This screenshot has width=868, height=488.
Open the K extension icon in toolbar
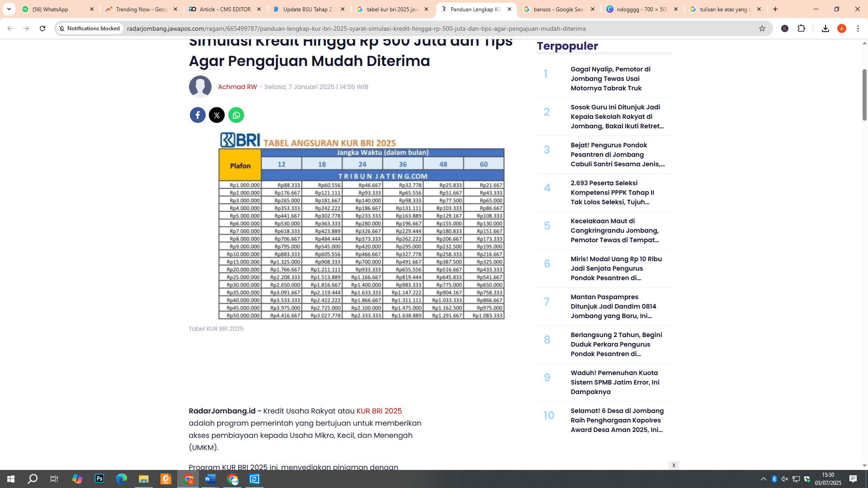tap(785, 28)
